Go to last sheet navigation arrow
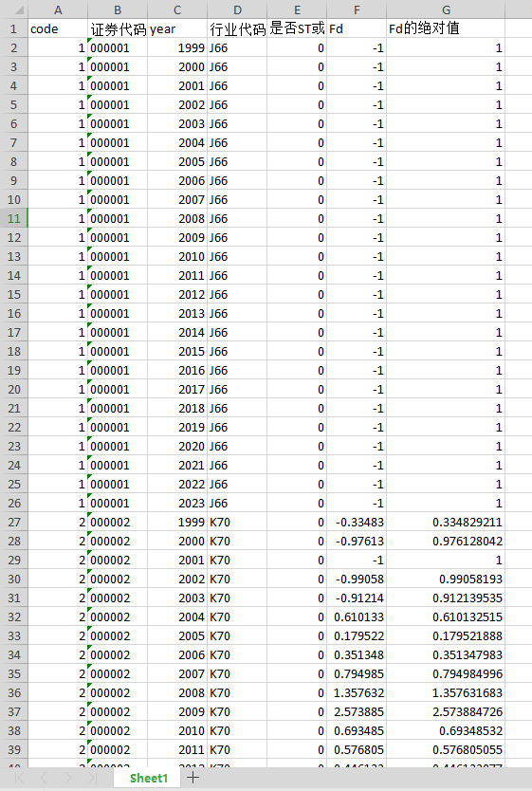This screenshot has height=791, width=532. [x=92, y=778]
